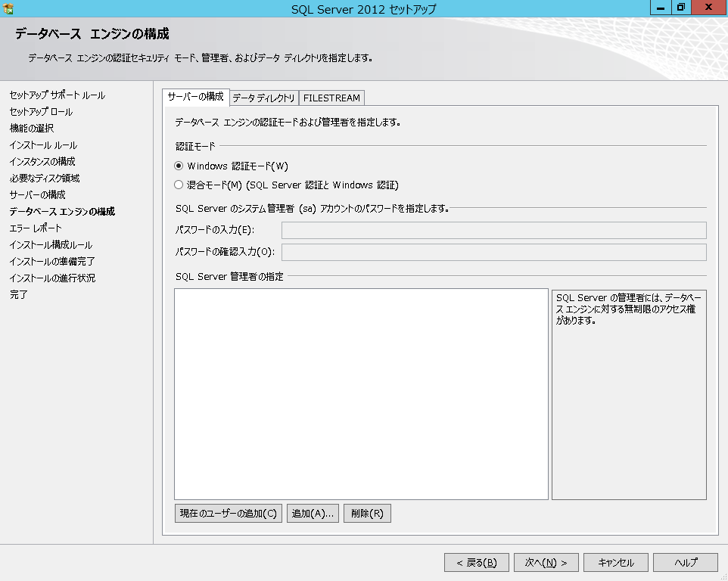
Task: Select インストールの進行状況 step in sidebar
Action: point(52,278)
